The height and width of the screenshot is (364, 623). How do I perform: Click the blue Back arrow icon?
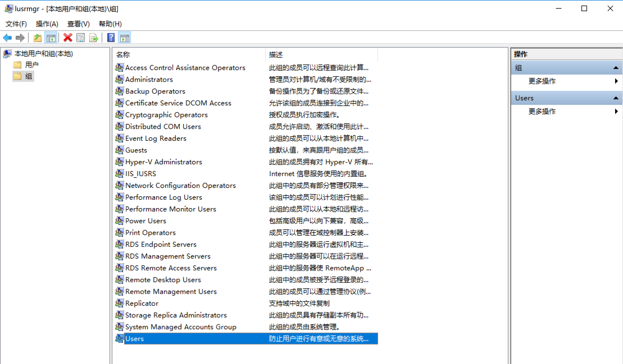point(7,38)
